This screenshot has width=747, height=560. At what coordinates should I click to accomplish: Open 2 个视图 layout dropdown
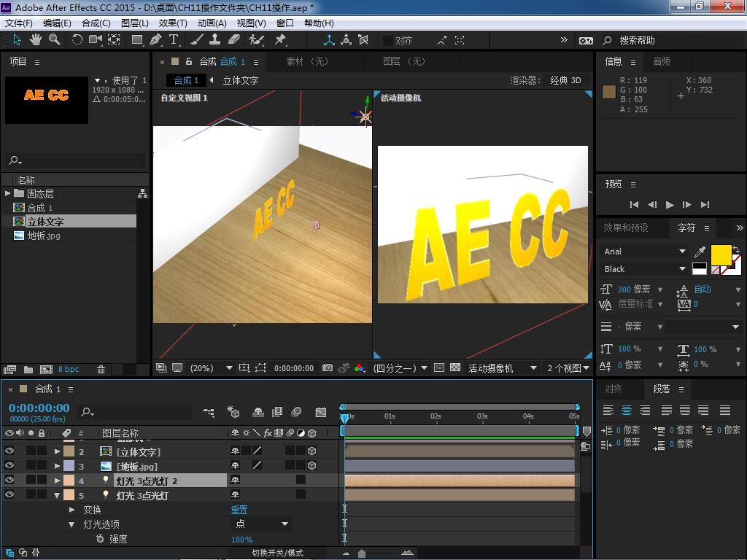point(568,367)
